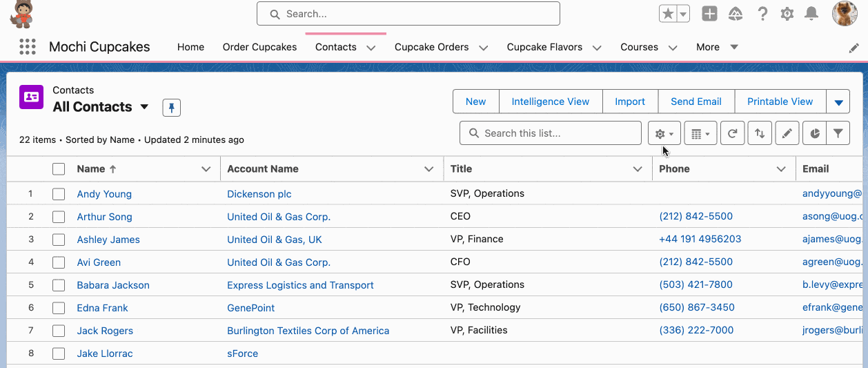Click the Search this list field

pos(551,133)
